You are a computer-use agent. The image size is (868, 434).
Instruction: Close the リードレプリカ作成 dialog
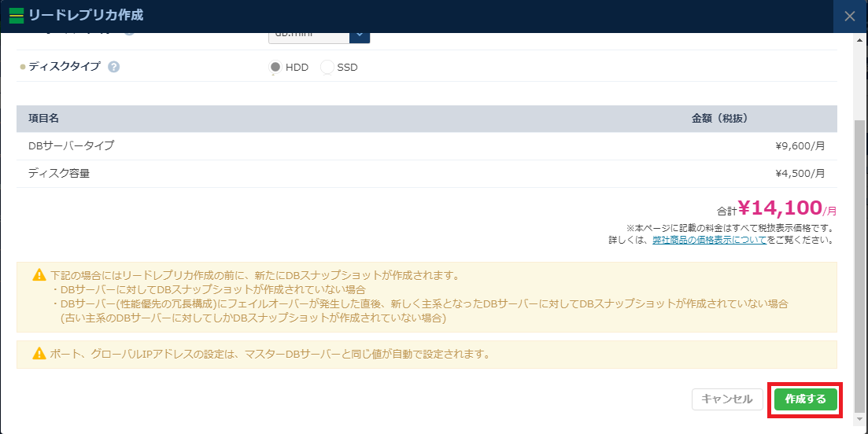tap(849, 16)
